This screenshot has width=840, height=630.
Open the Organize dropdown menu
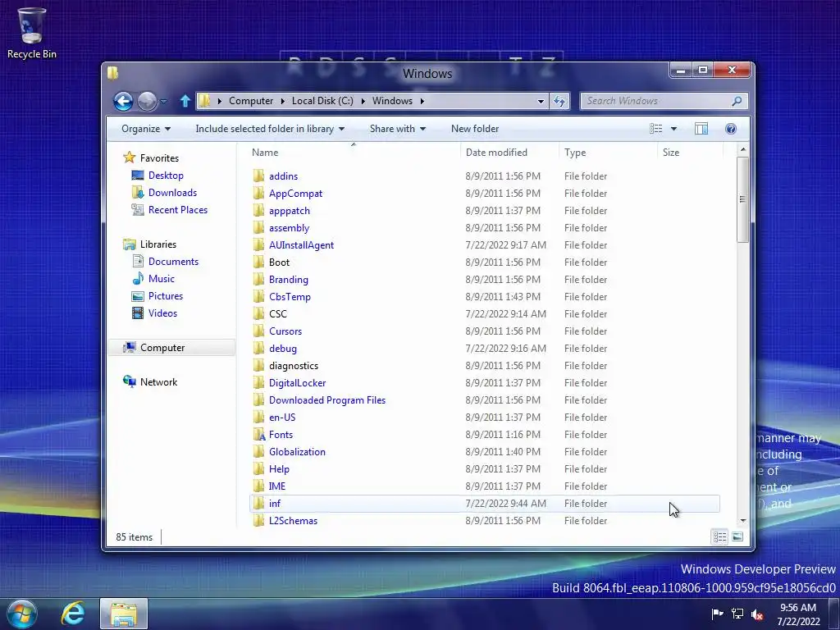146,129
